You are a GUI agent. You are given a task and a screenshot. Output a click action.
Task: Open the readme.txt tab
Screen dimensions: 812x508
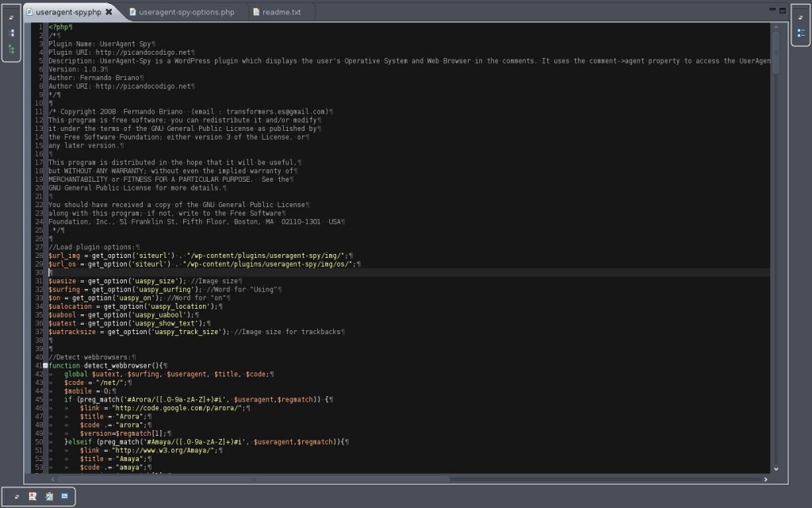point(280,12)
